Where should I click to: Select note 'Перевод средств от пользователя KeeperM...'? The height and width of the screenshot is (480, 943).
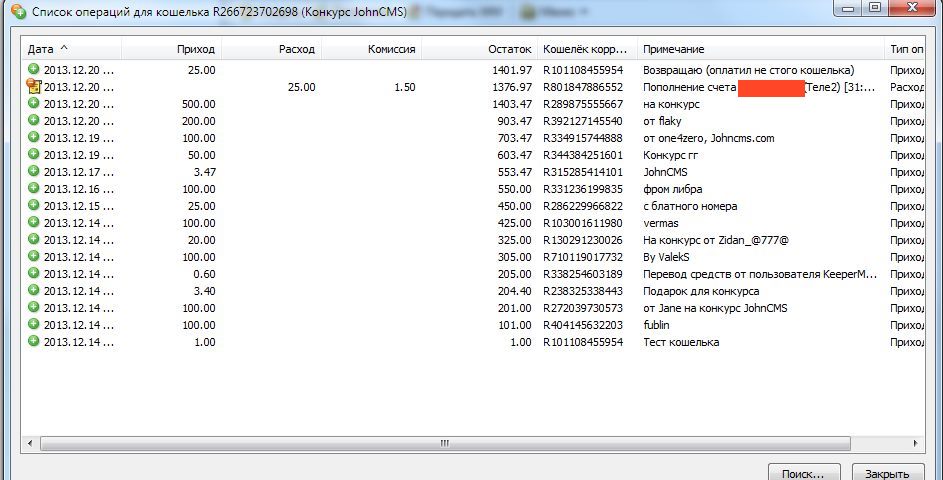(760, 274)
